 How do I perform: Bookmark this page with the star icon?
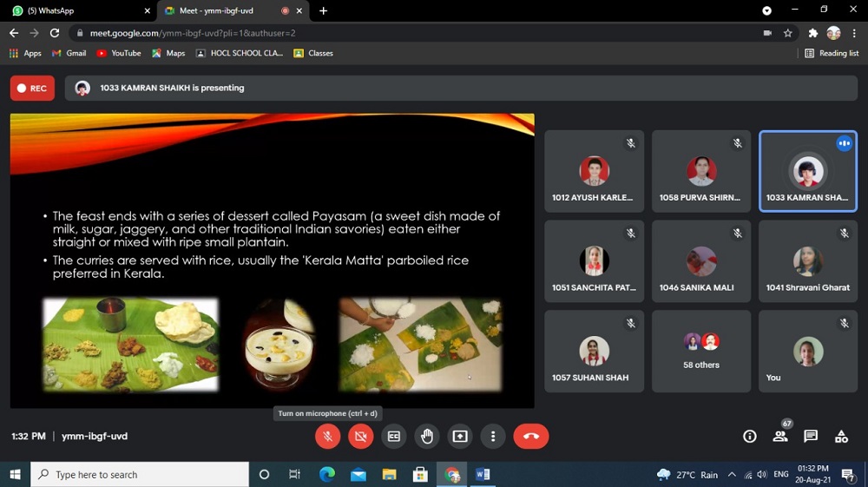click(x=788, y=33)
